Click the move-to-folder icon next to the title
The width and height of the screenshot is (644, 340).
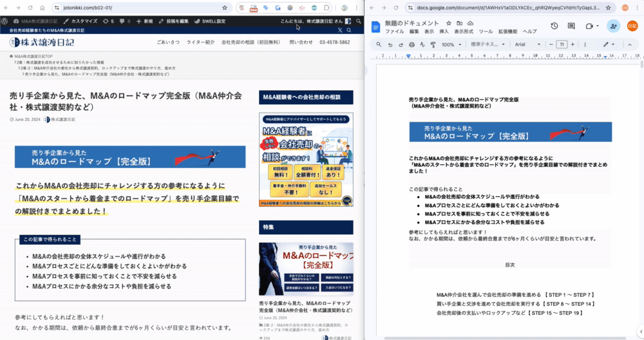[x=460, y=23]
